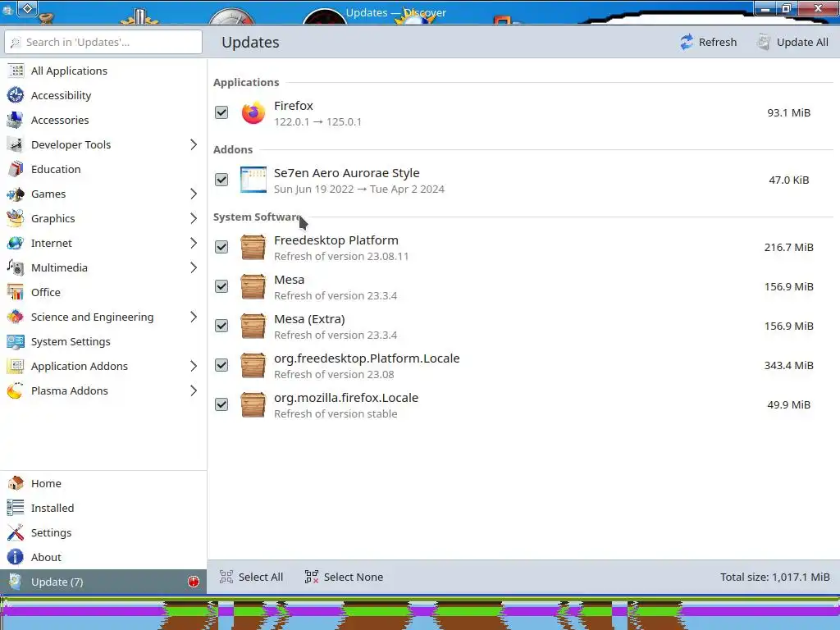Click the window menu icon in title bar
The image size is (840, 630).
(27, 8)
